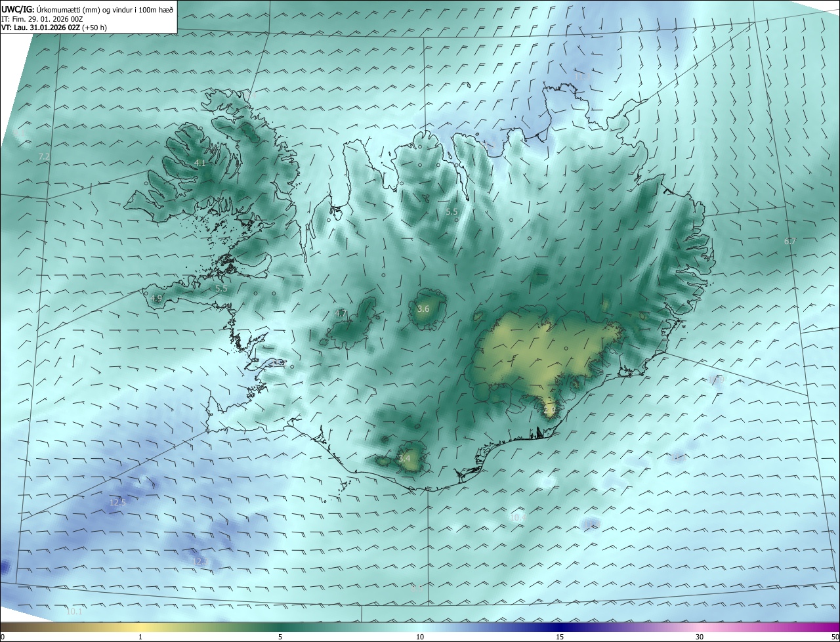Image resolution: width=840 pixels, height=642 pixels.
Task: Click the colorbar tick label 5
Action: point(280,637)
